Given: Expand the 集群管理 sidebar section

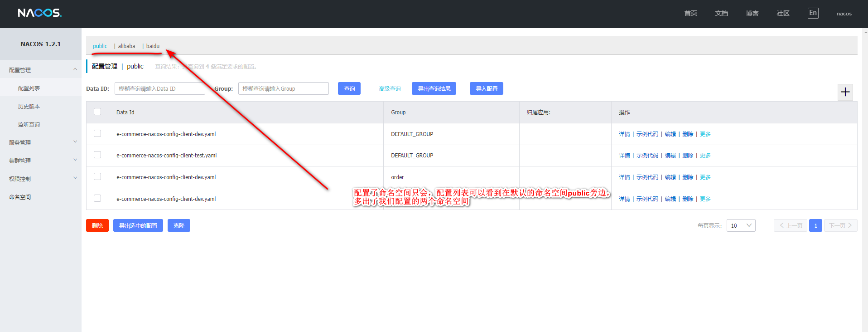Looking at the screenshot, I should [41, 161].
